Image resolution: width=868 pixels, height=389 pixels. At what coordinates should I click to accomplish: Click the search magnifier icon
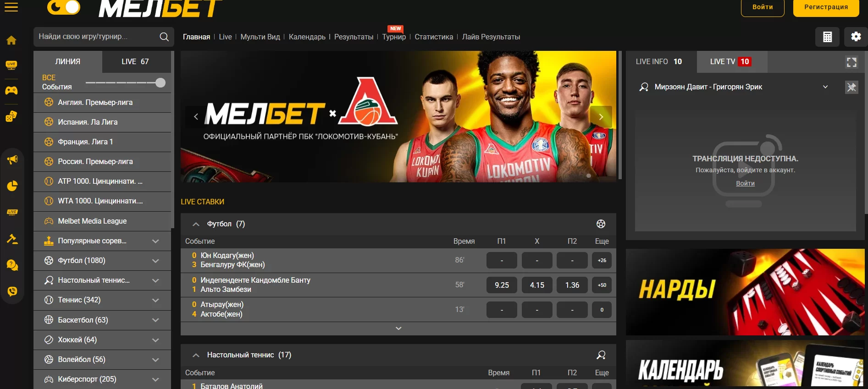(x=164, y=37)
